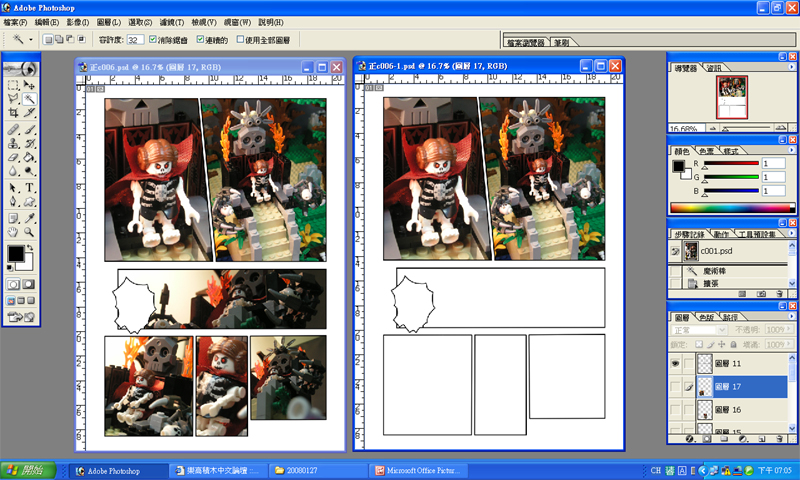Viewport: 800px width, 480px height.
Task: Click the 容許度 tolerance input field
Action: 135,40
